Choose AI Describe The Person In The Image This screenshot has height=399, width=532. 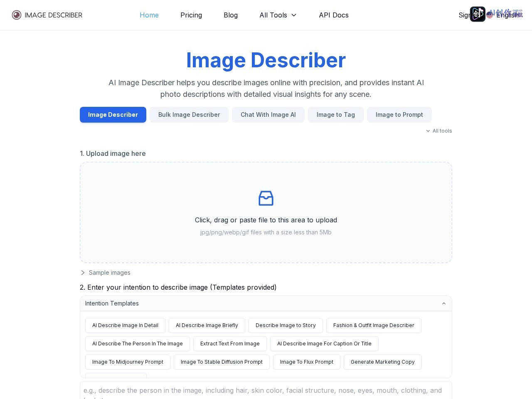point(138,344)
